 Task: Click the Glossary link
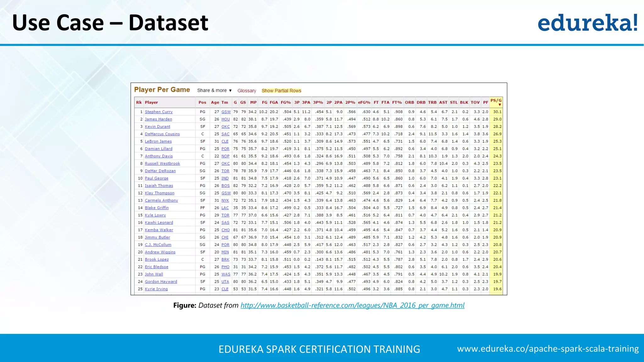pyautogui.click(x=247, y=91)
